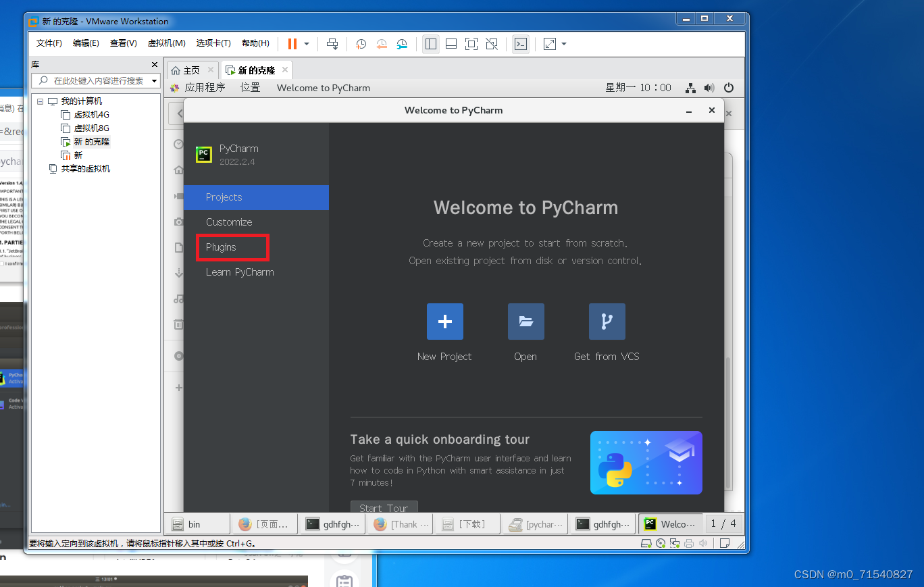Viewport: 924px width, 587px height.
Task: Click the hard disk status icon
Action: coord(646,543)
